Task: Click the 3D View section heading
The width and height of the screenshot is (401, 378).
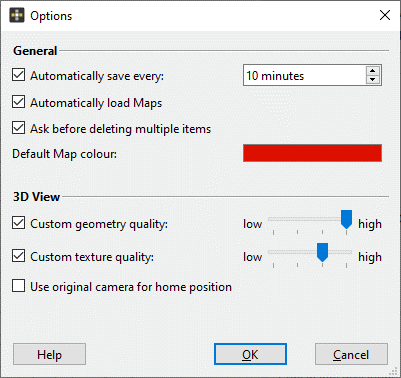Action: pyautogui.click(x=36, y=197)
